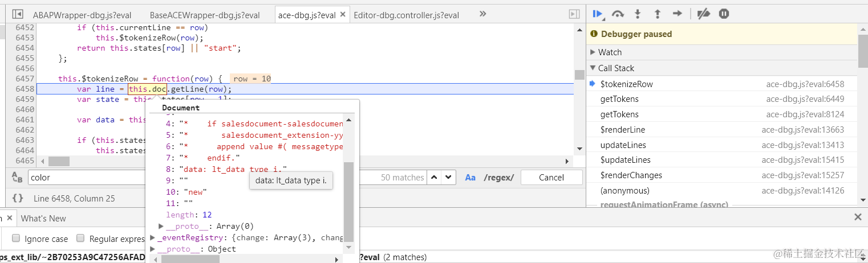Resume script execution with the blue play icon
868x263 pixels.
click(x=597, y=13)
